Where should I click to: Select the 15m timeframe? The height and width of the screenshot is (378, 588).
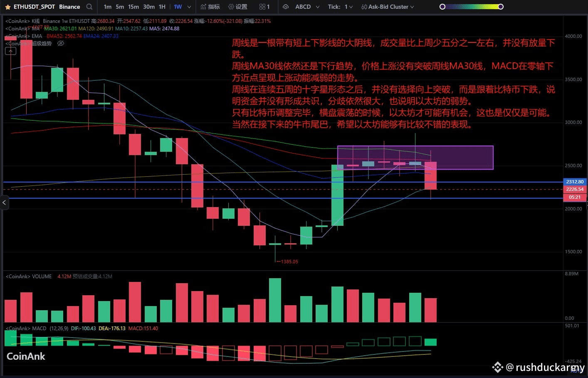[x=133, y=7]
